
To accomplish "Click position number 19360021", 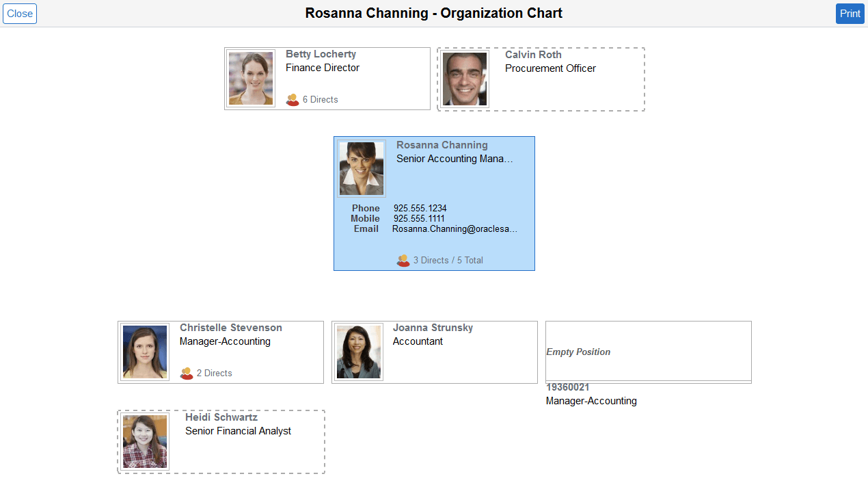I will (x=567, y=387).
